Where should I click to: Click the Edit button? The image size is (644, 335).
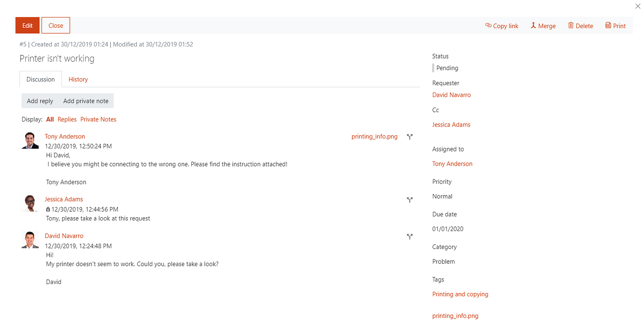click(28, 25)
